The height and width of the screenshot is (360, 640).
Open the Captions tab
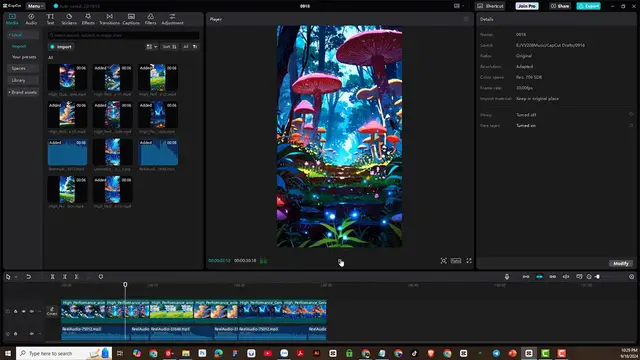(x=131, y=19)
